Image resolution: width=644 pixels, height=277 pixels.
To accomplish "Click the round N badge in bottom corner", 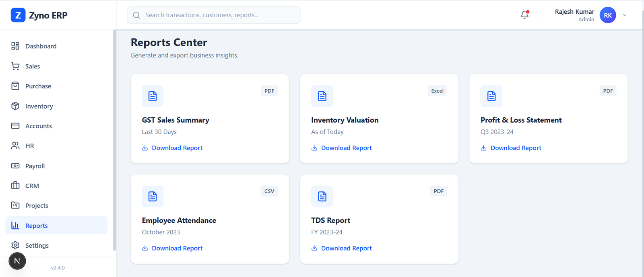I will coord(17,261).
